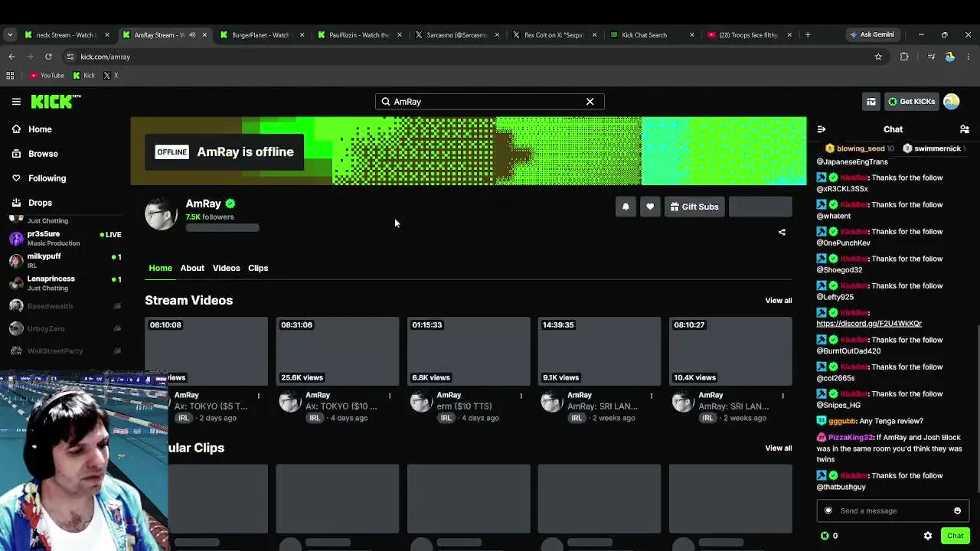This screenshot has height=551, width=980.
Task: Open options for the 08:31:06 video
Action: coord(390,396)
